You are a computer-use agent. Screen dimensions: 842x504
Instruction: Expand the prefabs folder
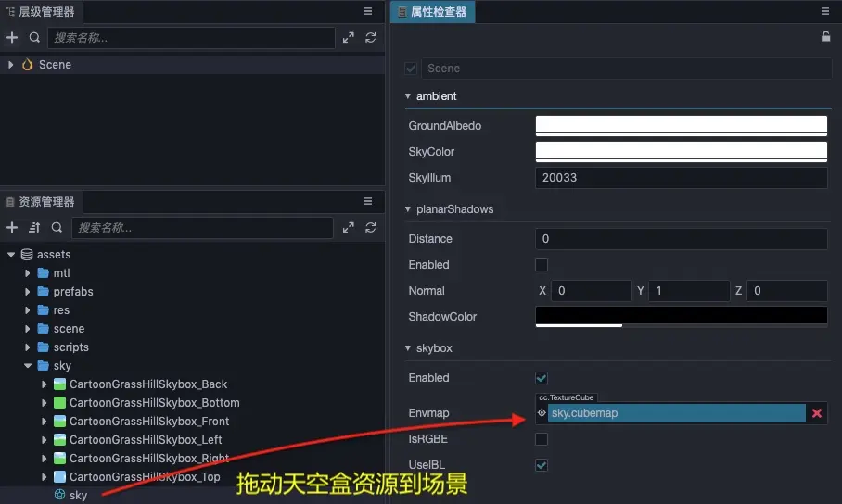click(x=28, y=292)
